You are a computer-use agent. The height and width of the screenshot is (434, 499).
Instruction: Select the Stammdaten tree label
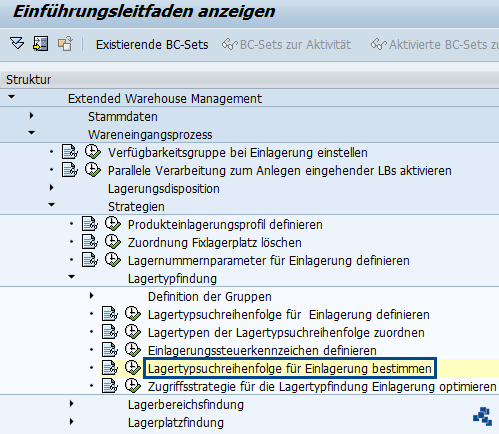(123, 117)
